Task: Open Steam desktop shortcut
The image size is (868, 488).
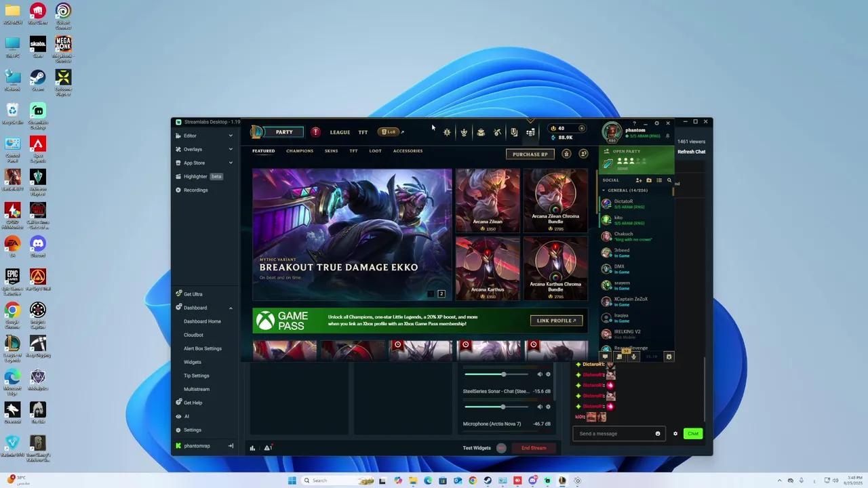Action: (38, 79)
